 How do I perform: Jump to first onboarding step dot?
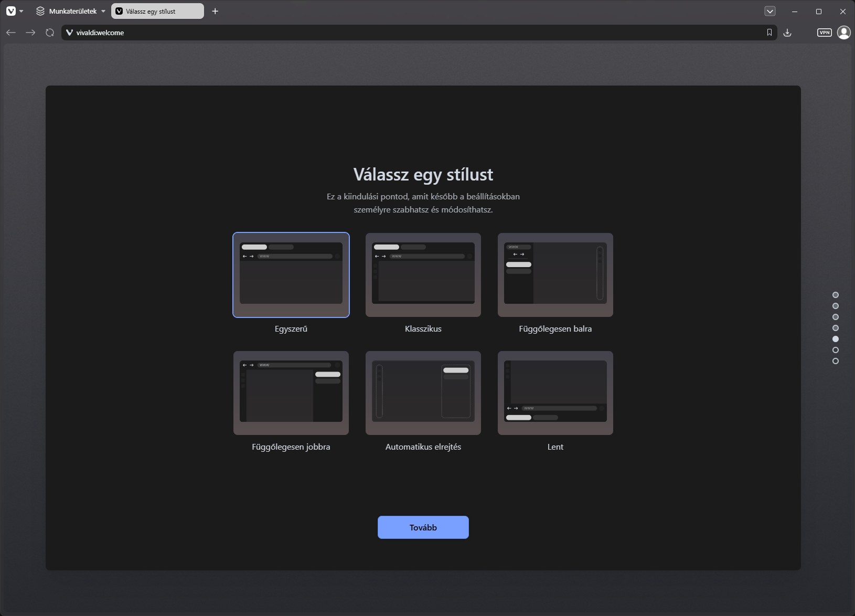tap(836, 295)
